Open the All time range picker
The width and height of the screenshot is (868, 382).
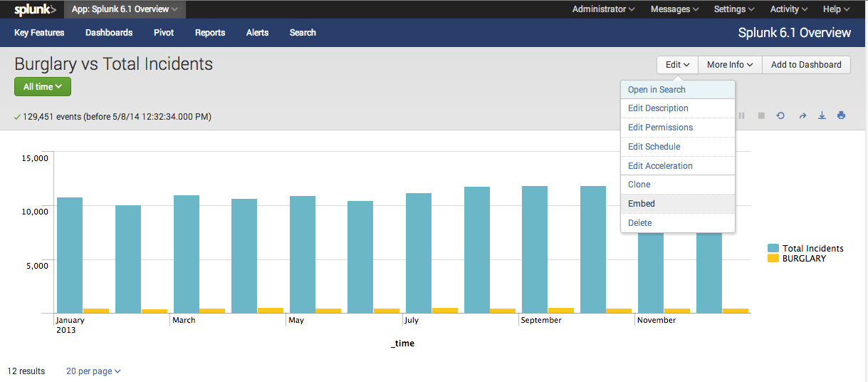pos(43,86)
